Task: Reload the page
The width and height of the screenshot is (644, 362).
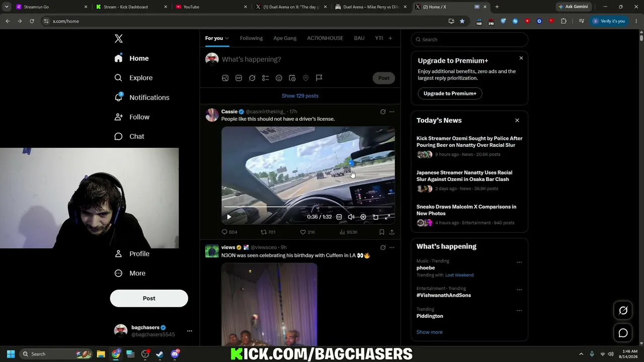Action: (x=32, y=21)
